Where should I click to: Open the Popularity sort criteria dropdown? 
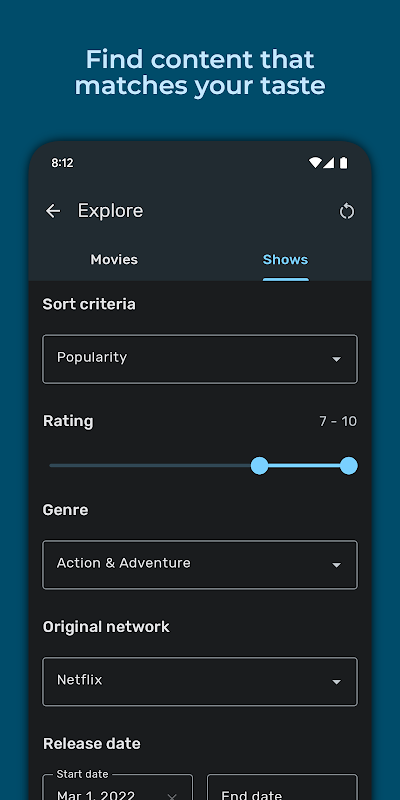(200, 359)
